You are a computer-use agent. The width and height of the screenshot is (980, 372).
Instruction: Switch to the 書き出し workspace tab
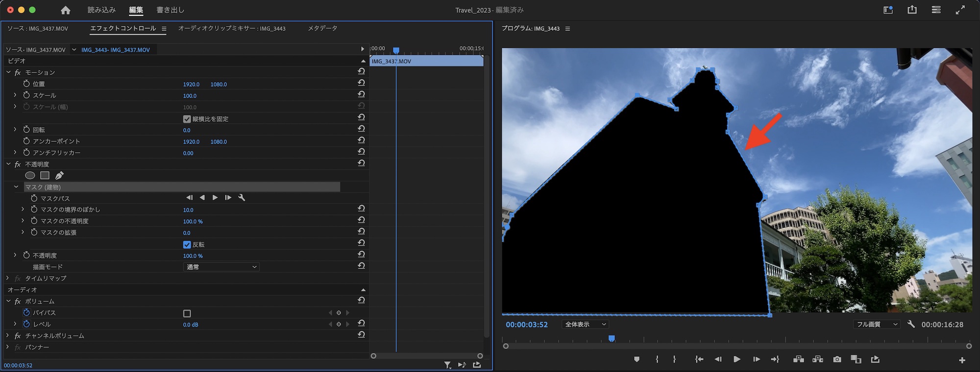[x=170, y=10]
